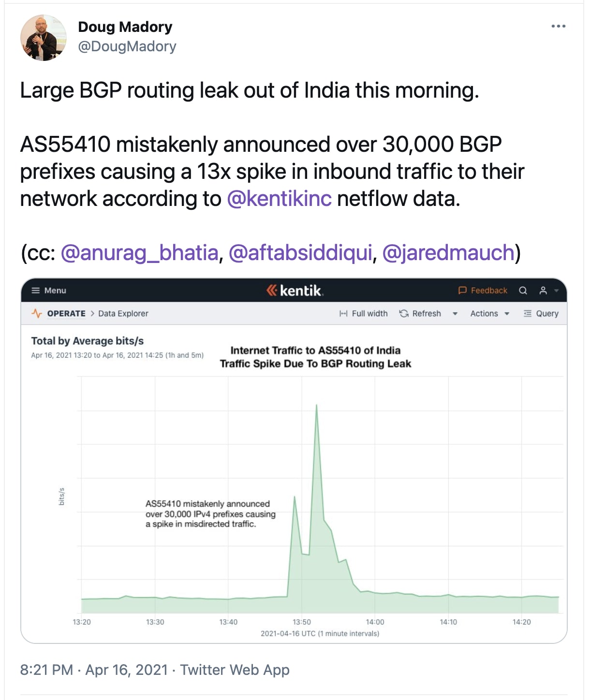This screenshot has height=700, width=590.
Task: Click the Refresh button icon
Action: pos(404,313)
